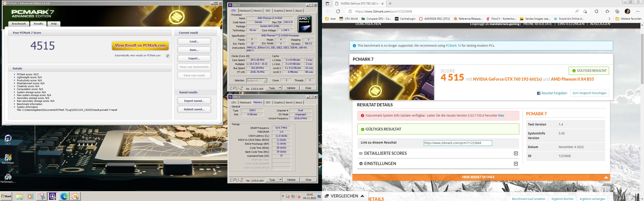This screenshot has height=201, width=644.
Task: Open Mainboard tab in top CPU-Z window
Action: pyautogui.click(x=245, y=11)
